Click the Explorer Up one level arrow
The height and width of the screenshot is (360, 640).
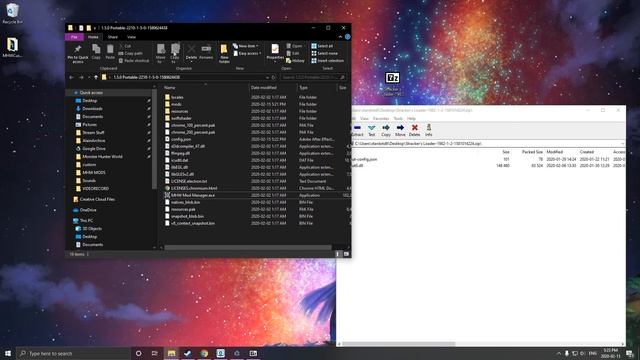click(96, 77)
